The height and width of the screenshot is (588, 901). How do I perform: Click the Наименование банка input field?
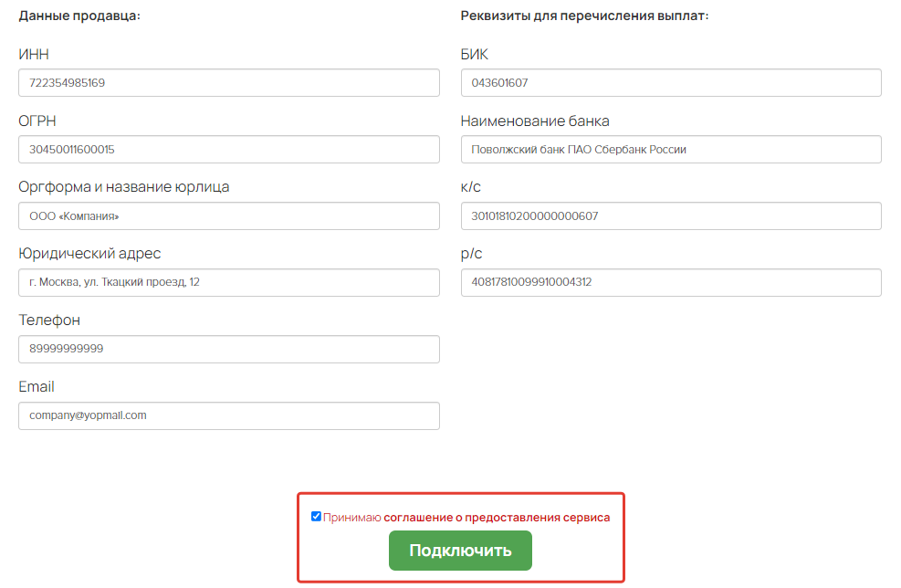[x=671, y=150]
